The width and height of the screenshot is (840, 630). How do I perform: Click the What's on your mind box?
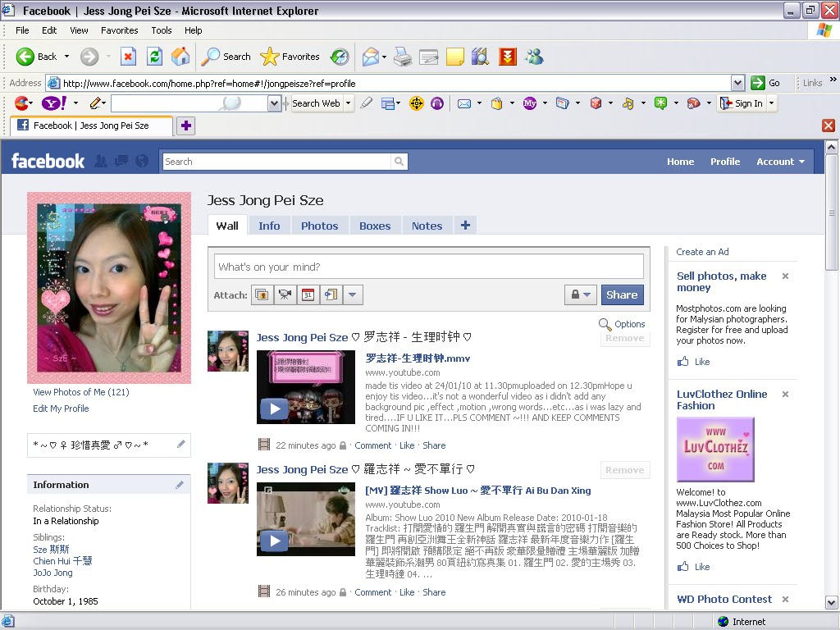428,267
